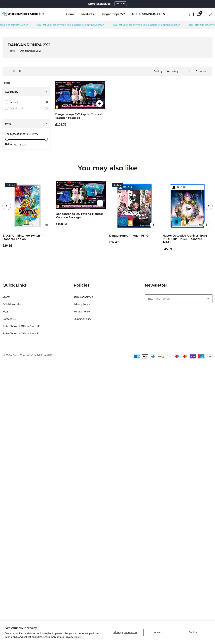Image resolution: width=215 pixels, height=644 pixels.
Task: Open the shopping cart icon
Action: 199,14
